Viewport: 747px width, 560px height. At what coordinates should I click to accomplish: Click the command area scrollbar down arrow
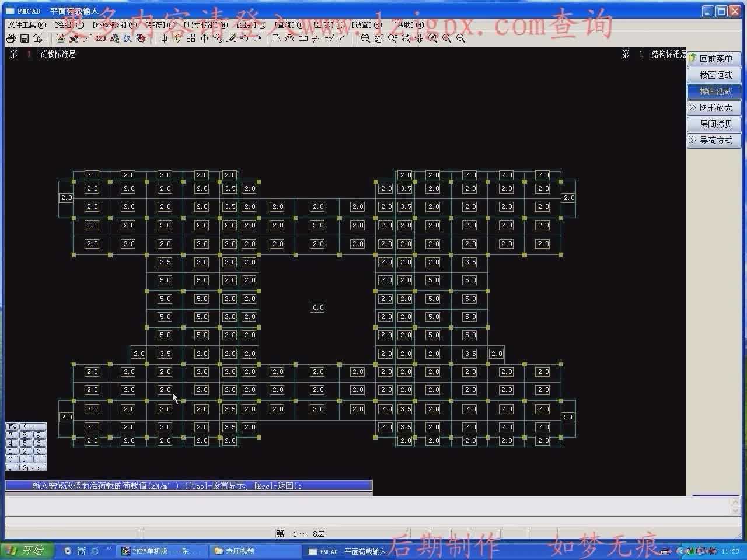(735, 510)
